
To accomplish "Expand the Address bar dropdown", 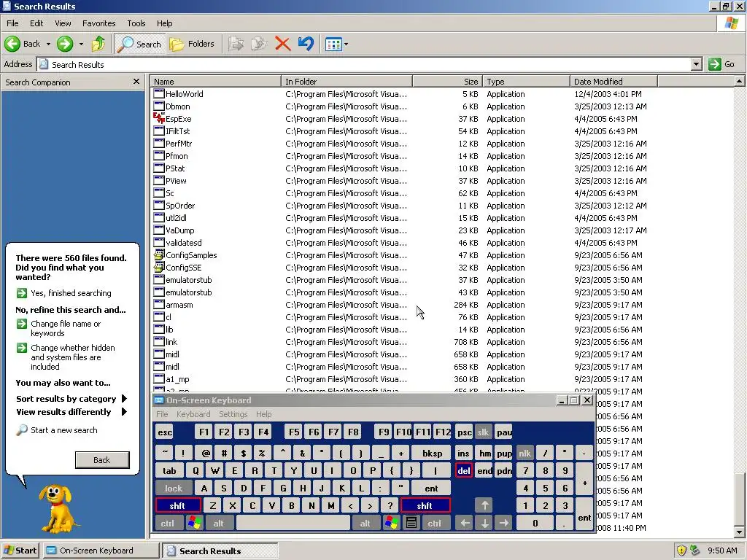I will [696, 64].
